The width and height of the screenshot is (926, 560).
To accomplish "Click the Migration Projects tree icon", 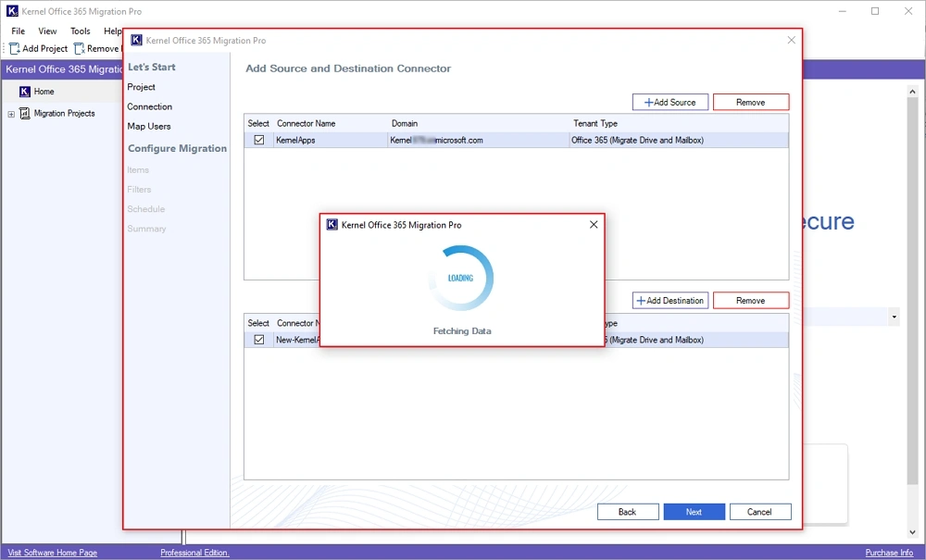I will tap(25, 114).
